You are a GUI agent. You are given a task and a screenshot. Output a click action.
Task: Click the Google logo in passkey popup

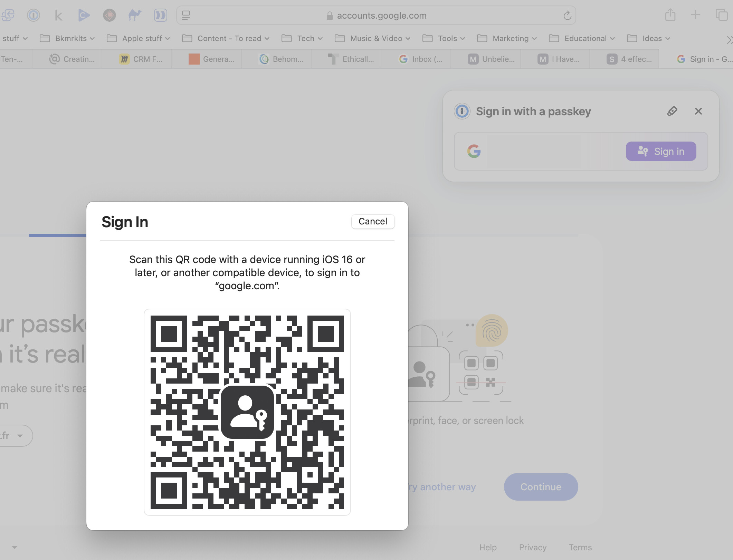coord(474,151)
